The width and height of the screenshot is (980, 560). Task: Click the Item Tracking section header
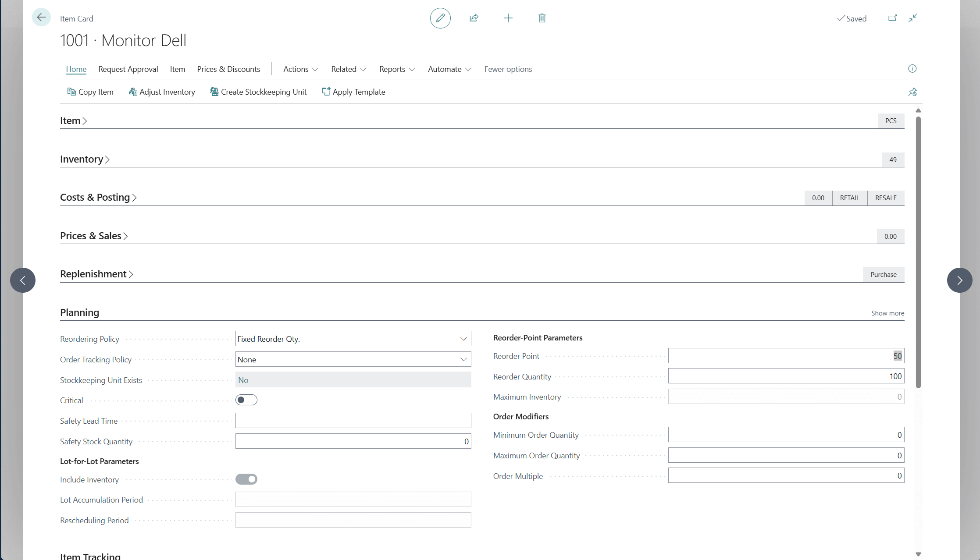pyautogui.click(x=90, y=556)
